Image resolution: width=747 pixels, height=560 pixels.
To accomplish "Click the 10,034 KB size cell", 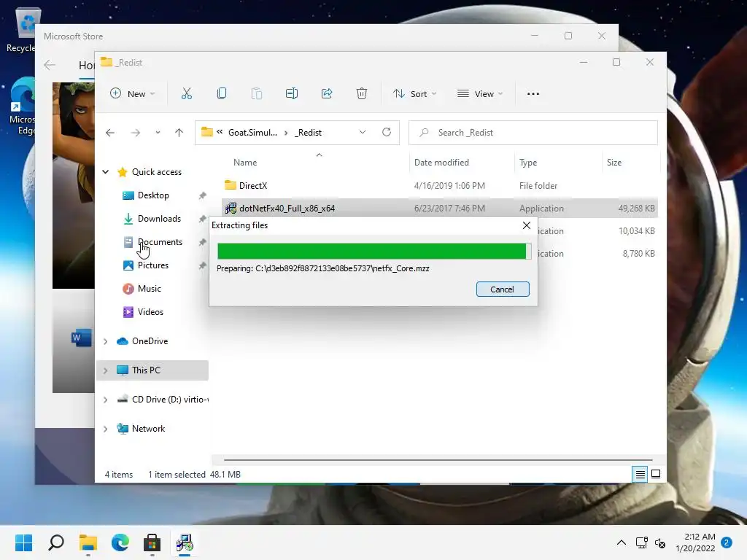I will (636, 231).
